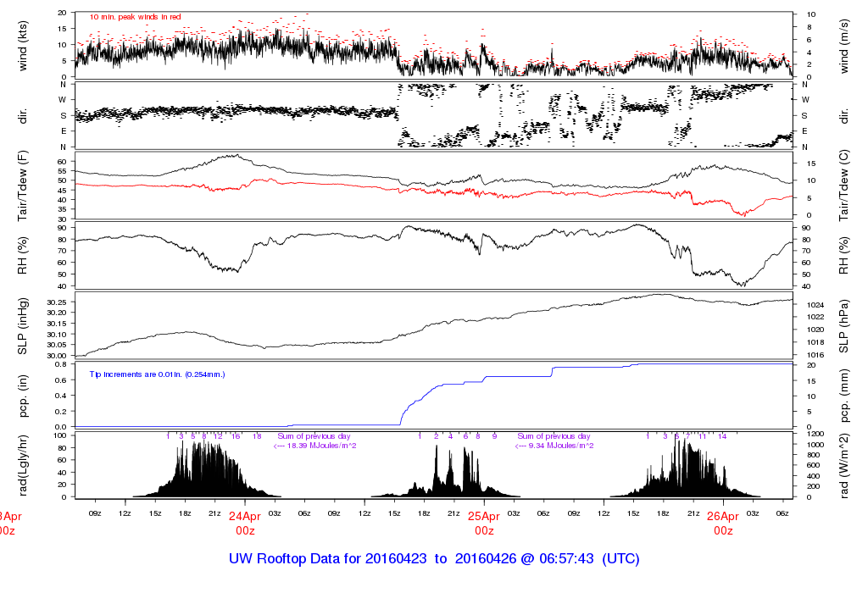
Task: Select the 'Tair/Tdew (F)' axis label
Action: pos(23,186)
